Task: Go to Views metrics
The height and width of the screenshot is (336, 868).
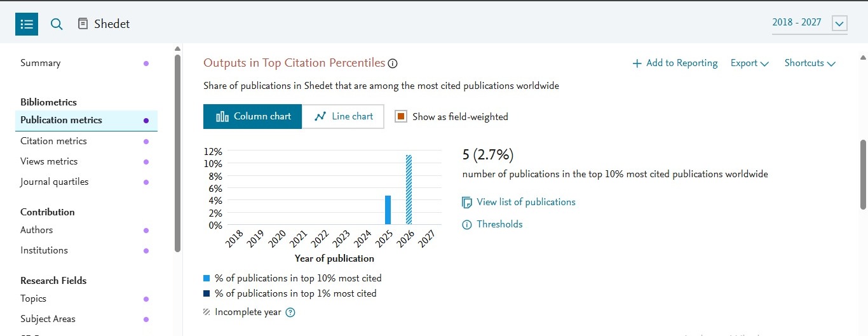Action: pos(49,161)
